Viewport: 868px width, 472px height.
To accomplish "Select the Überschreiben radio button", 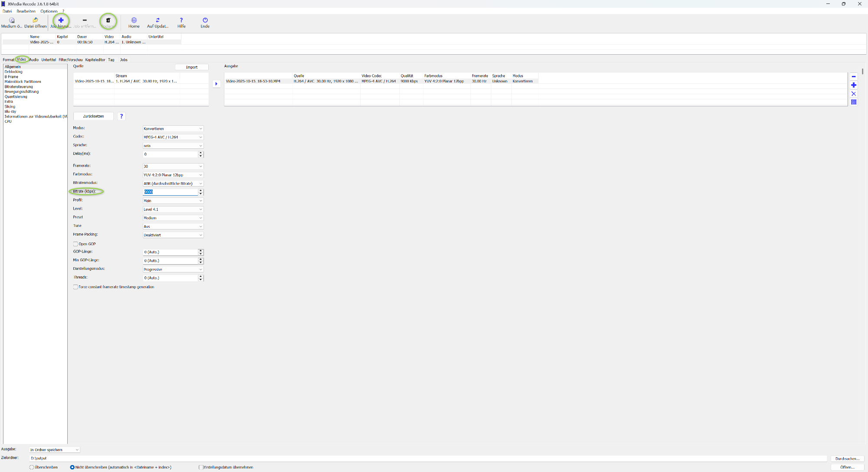I will [x=32, y=467].
